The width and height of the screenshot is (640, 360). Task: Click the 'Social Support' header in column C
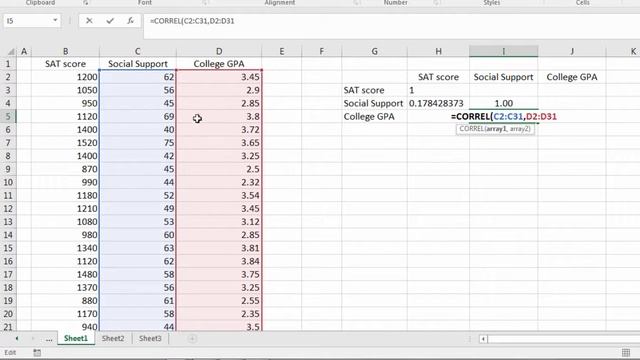(138, 64)
